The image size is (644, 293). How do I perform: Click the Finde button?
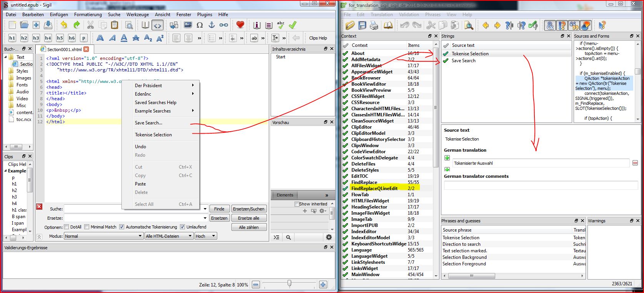coord(219,209)
